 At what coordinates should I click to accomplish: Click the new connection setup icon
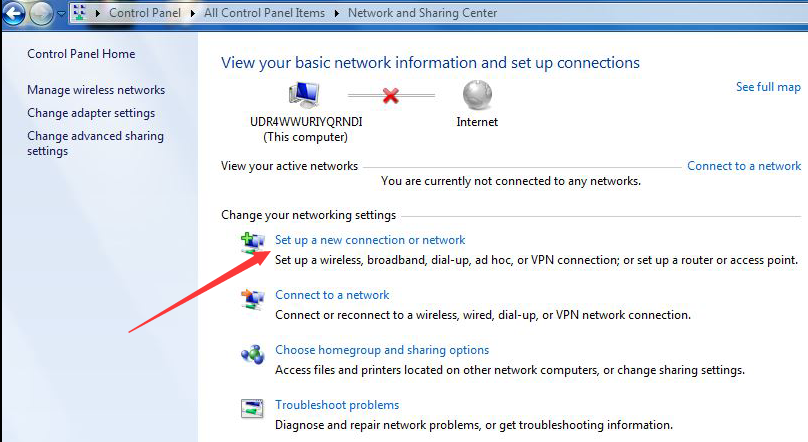251,242
